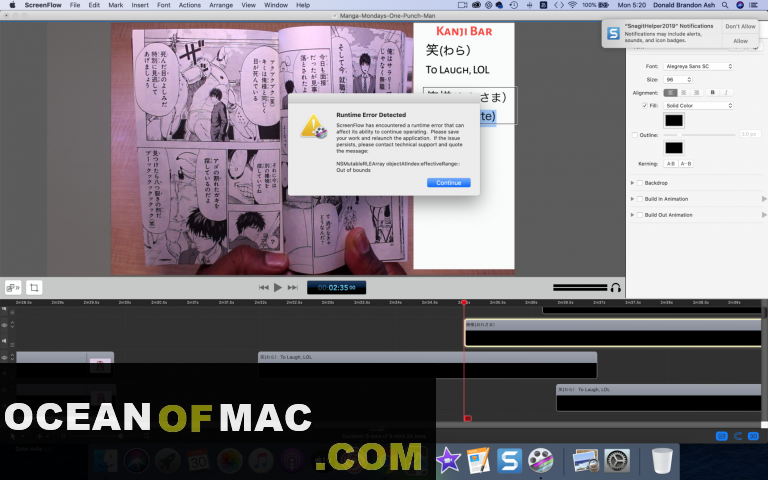Click the headphones audio monitor icon
Image resolution: width=768 pixels, height=480 pixels.
coord(616,288)
